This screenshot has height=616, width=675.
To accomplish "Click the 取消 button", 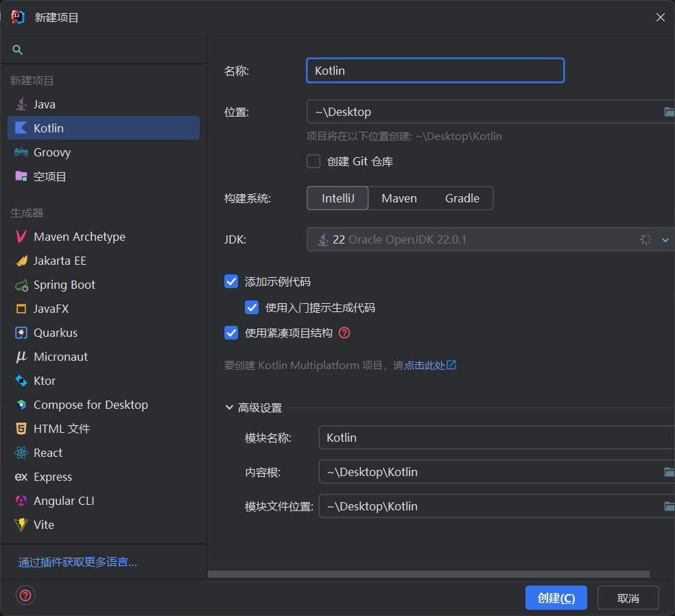I will (x=628, y=598).
